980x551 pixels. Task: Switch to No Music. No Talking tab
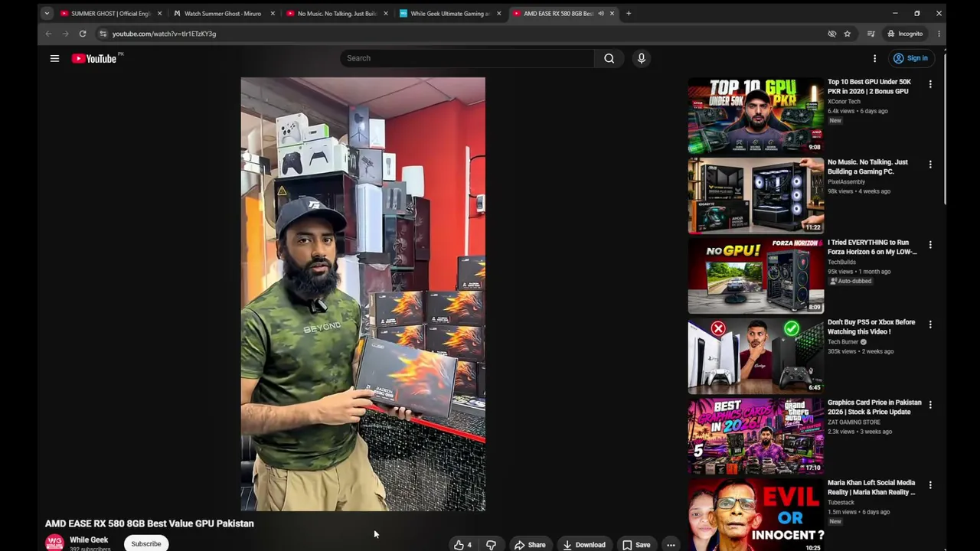pyautogui.click(x=336, y=13)
